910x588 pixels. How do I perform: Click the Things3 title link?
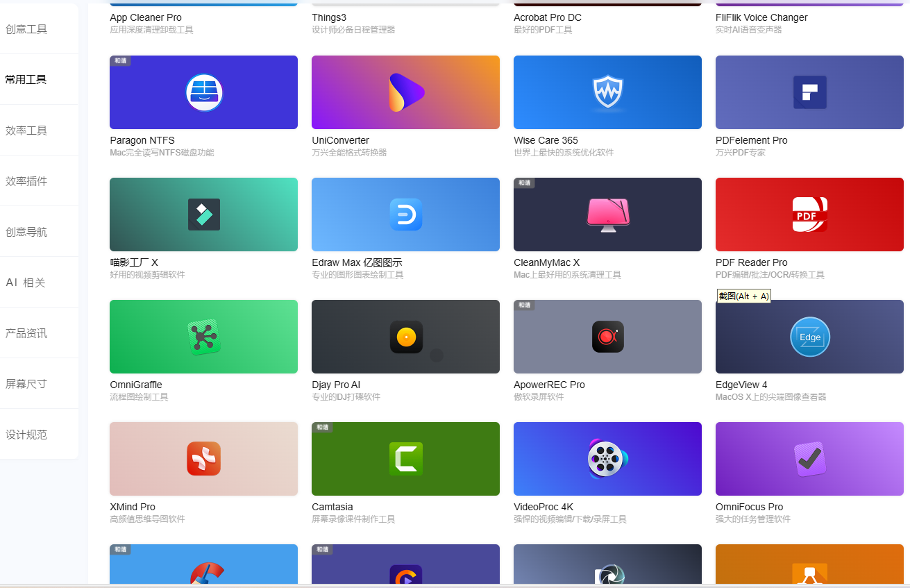coord(330,17)
